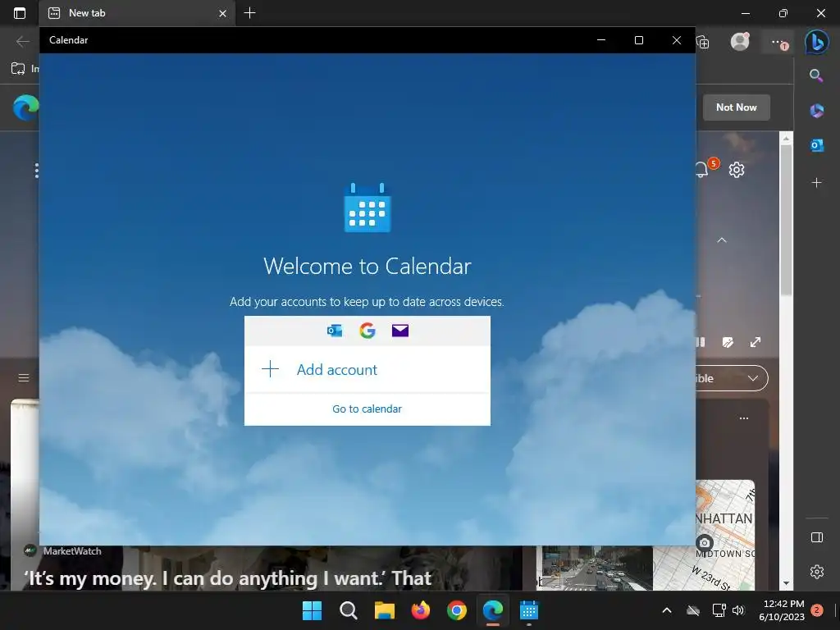The height and width of the screenshot is (630, 840).
Task: Open page settings gear in Edge
Action: click(x=737, y=170)
